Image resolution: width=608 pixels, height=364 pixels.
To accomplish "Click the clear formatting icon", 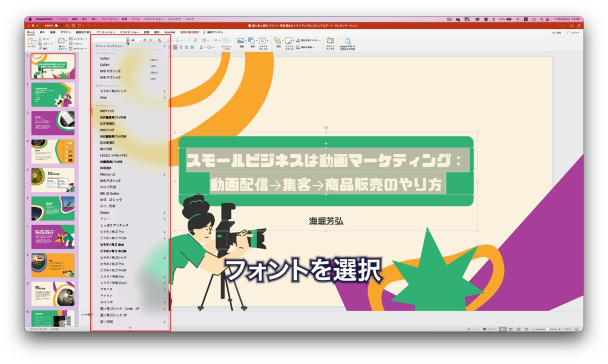I will (x=159, y=40).
